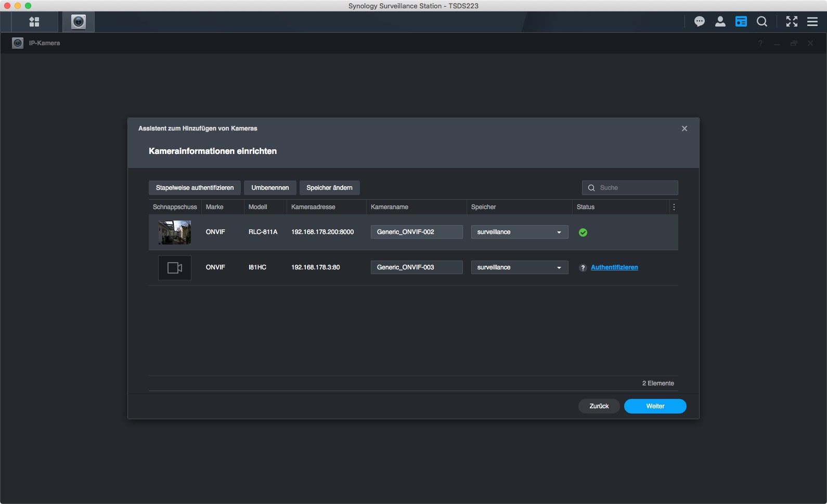Click green status checkmark for RLC-811A
Viewport: 827px width, 504px height.
coord(583,232)
